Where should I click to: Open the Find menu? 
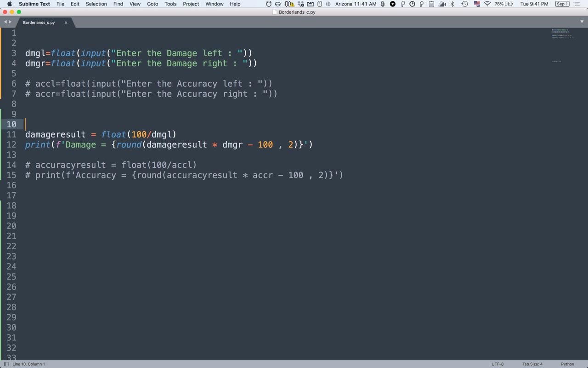pos(118,4)
